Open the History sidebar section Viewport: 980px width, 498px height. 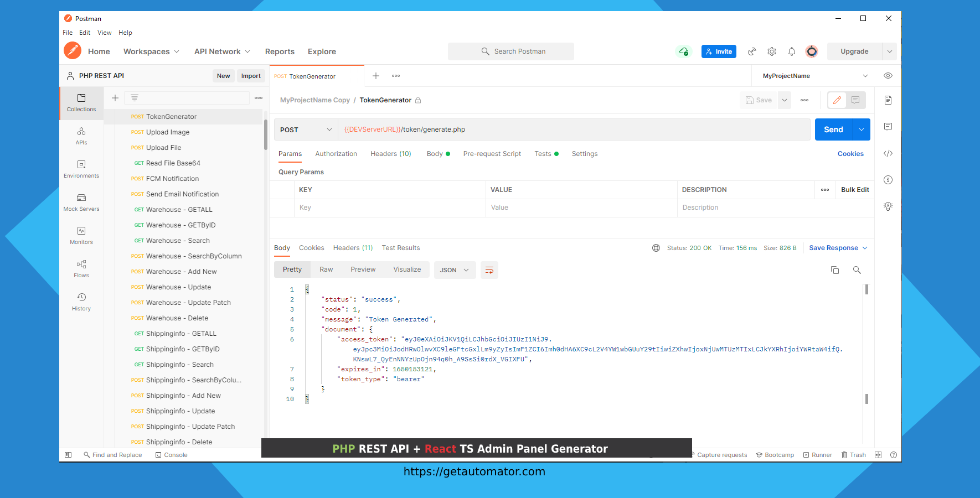81,302
